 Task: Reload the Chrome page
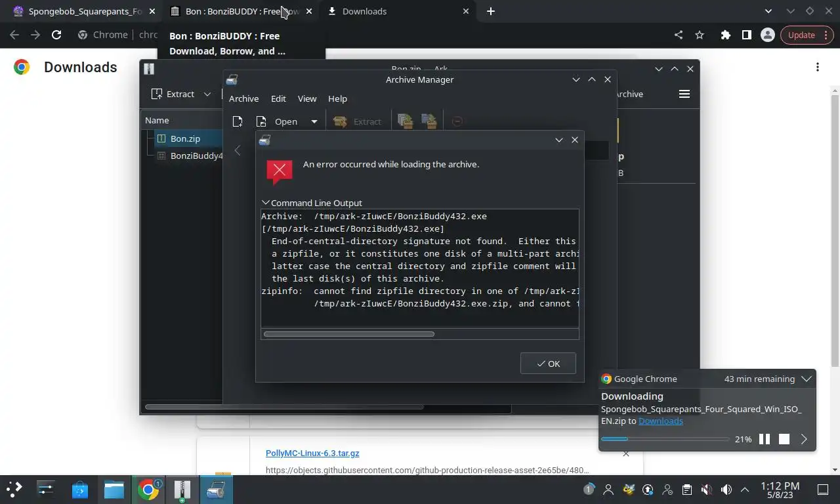[x=56, y=35]
